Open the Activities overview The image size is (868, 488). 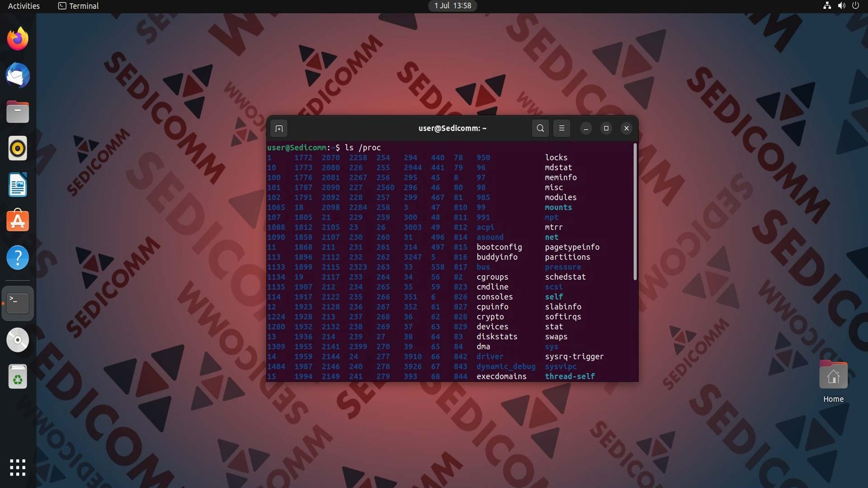(x=24, y=6)
